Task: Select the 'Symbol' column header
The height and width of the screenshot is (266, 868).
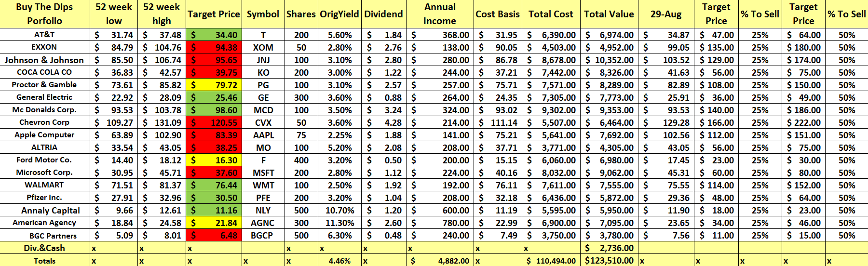Action: coord(263,14)
